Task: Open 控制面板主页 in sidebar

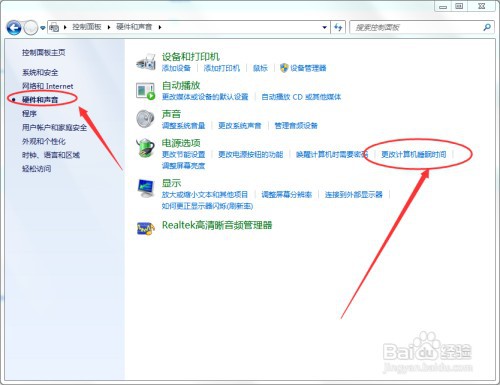Action: click(44, 52)
